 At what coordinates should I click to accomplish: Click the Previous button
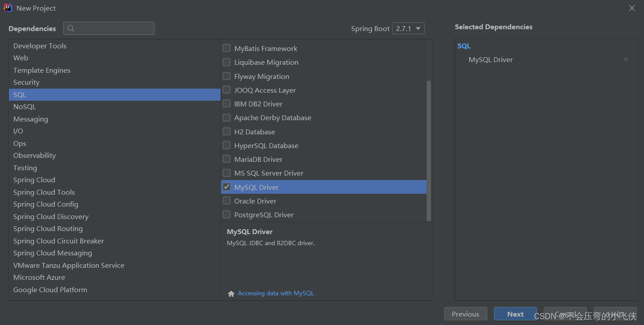[x=466, y=314]
